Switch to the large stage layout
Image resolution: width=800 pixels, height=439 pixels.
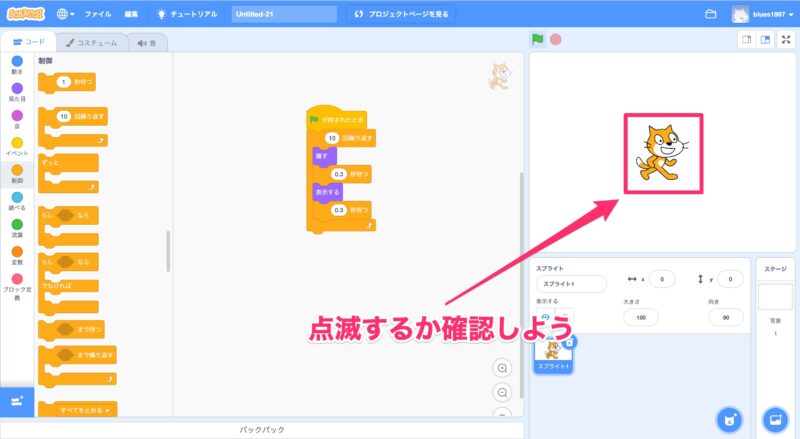click(764, 40)
